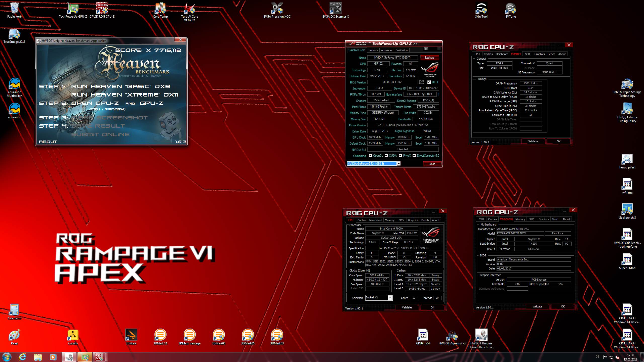Open SPD tab in Memory CPU-Z window

(527, 54)
